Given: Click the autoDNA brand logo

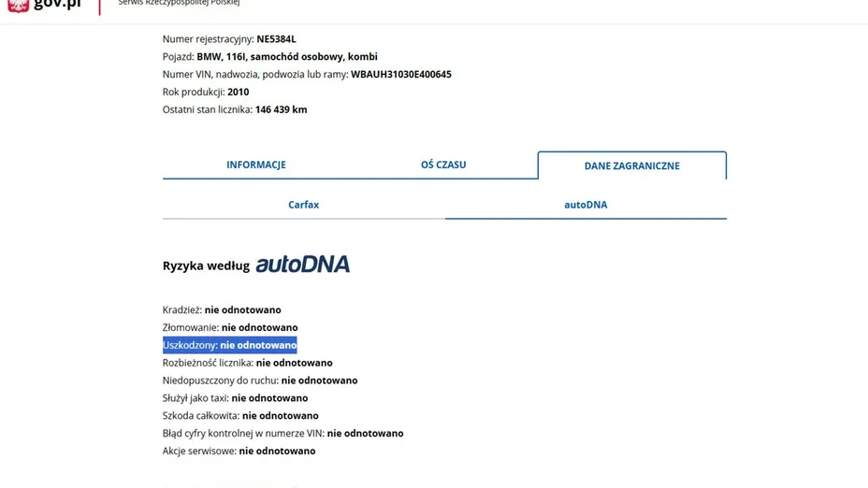Looking at the screenshot, I should click(302, 265).
